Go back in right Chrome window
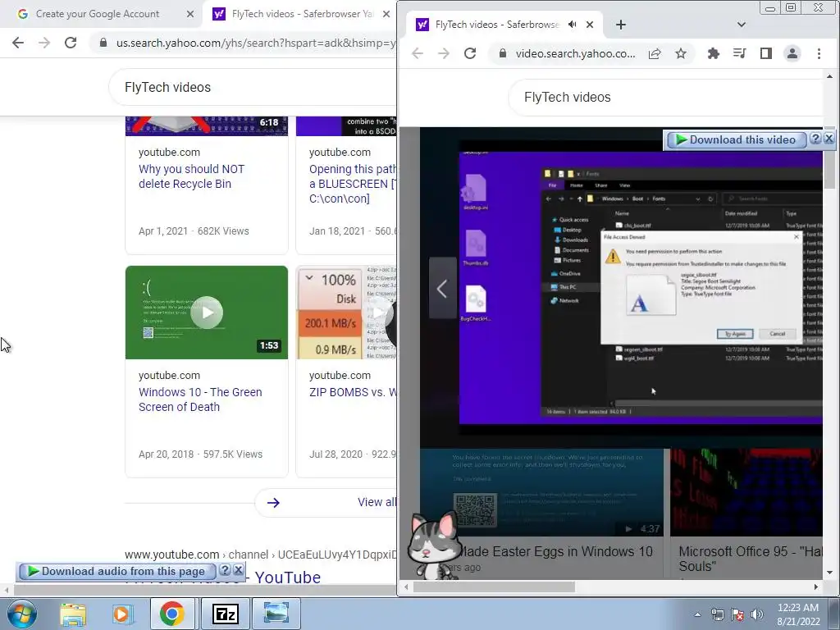 point(418,53)
